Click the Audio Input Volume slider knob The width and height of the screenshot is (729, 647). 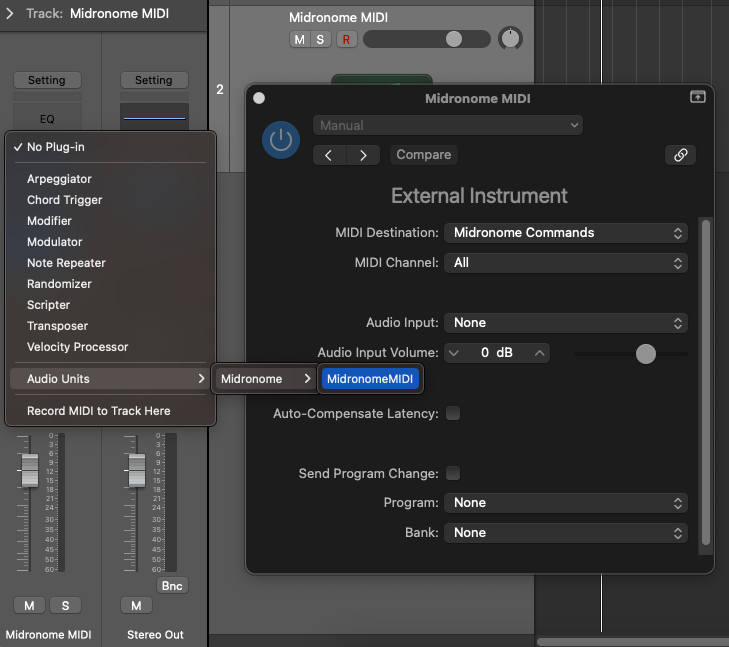point(646,353)
